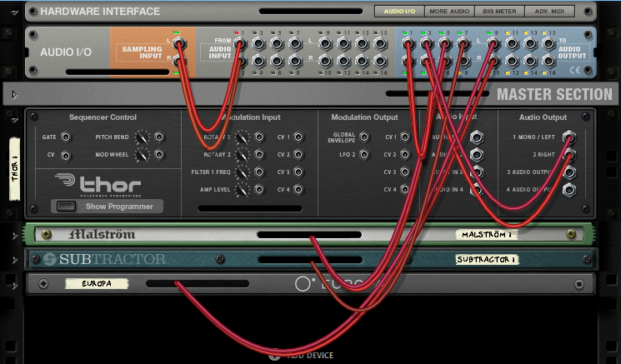Click Audio Input jack 15
Image resolution: width=621 pixels, height=364 pixels.
point(380,43)
